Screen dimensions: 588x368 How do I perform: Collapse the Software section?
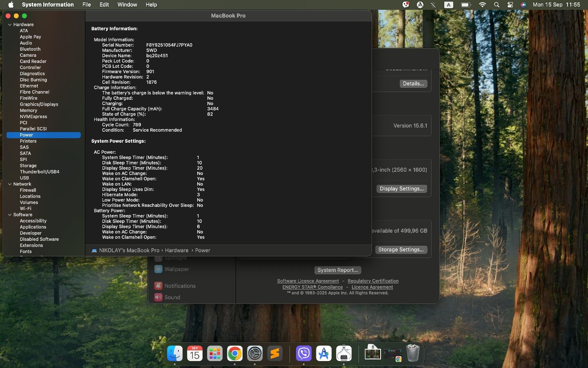(x=10, y=215)
